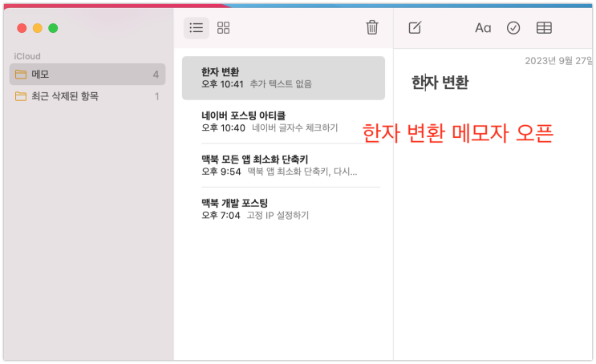Click the folder icon beside 최근 삭제된 항목
The height and width of the screenshot is (364, 596).
coord(21,96)
